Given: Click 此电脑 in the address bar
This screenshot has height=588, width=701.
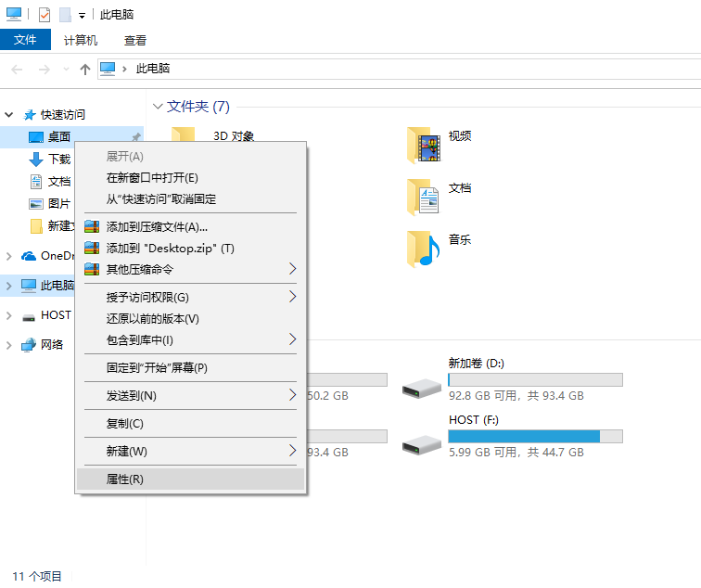Looking at the screenshot, I should click(153, 69).
